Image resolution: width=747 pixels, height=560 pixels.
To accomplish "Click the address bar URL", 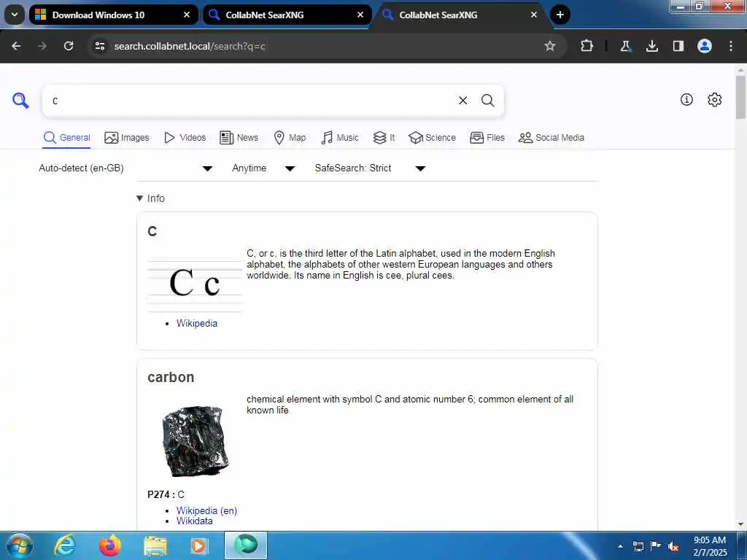I will [x=189, y=46].
